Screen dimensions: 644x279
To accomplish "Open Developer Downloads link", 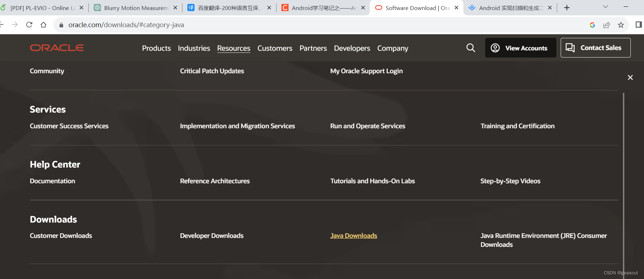I will pyautogui.click(x=212, y=236).
